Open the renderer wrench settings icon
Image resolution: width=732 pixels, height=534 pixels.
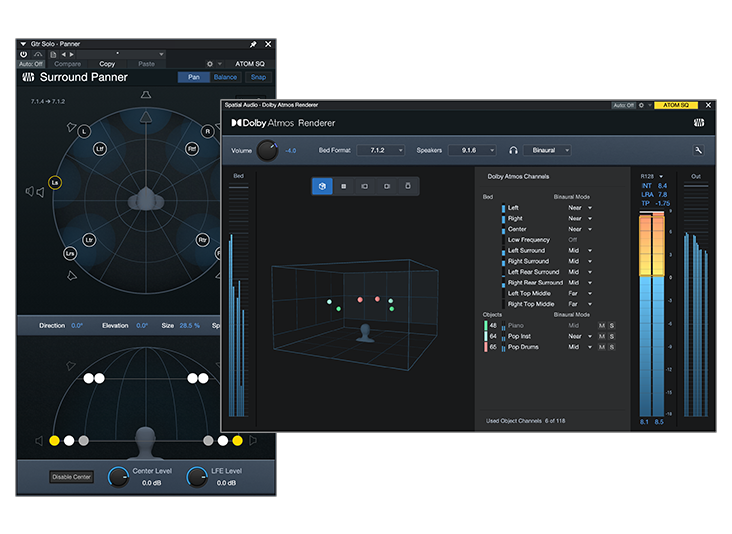coord(697,150)
